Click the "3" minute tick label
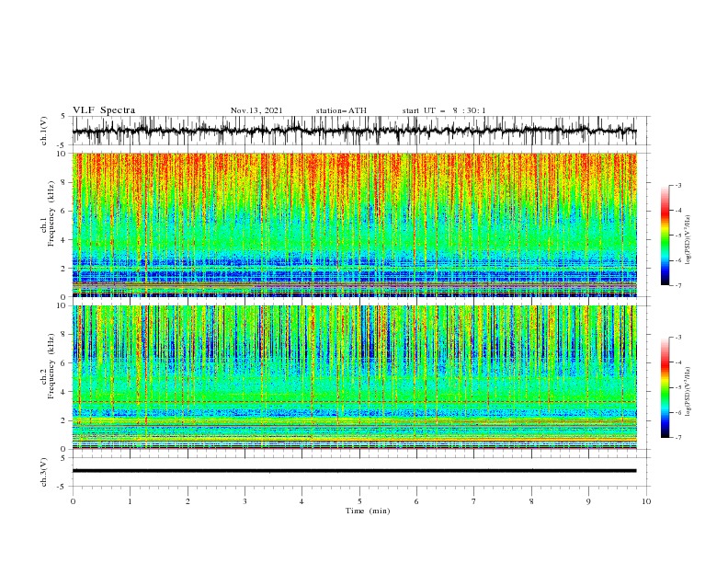 (245, 501)
